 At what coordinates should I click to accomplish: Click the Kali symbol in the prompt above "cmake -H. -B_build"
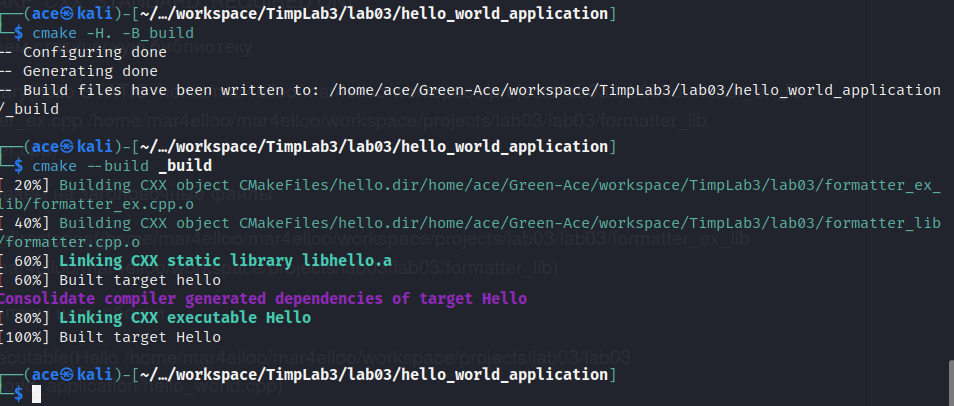point(66,13)
